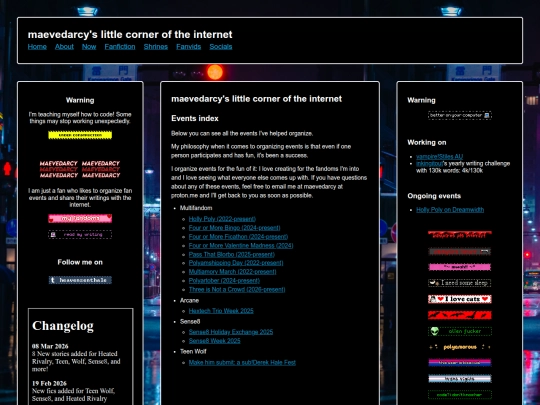
Task: Open Multiamory March link
Action: tap(232, 272)
